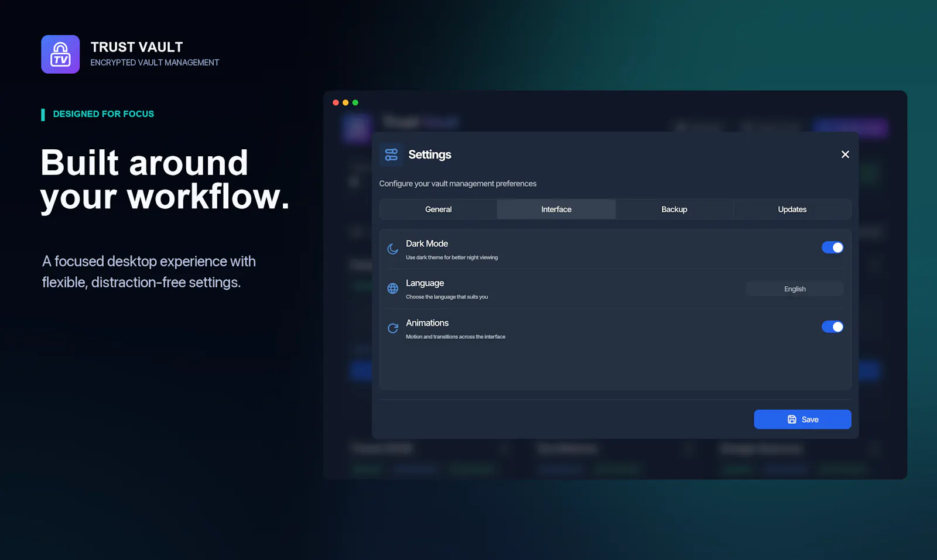Image resolution: width=937 pixels, height=560 pixels.
Task: Click the Settings sliders icon in dialog header
Action: tap(391, 154)
